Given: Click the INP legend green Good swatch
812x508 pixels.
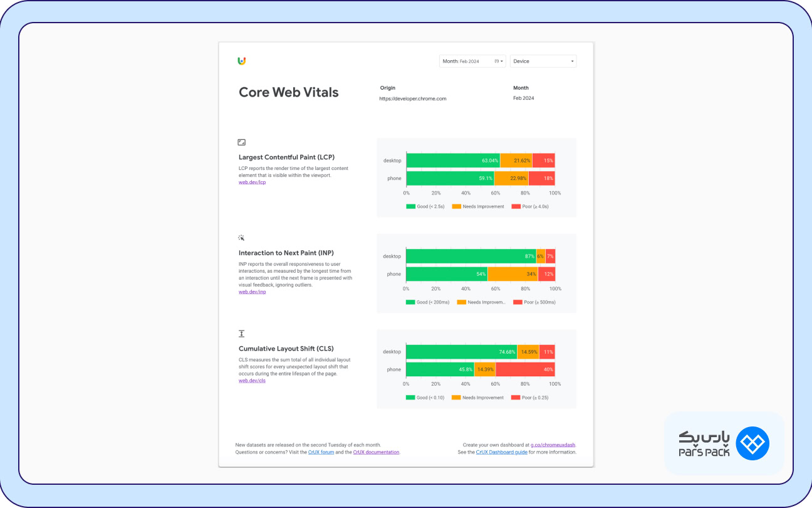Looking at the screenshot, I should click(x=410, y=302).
